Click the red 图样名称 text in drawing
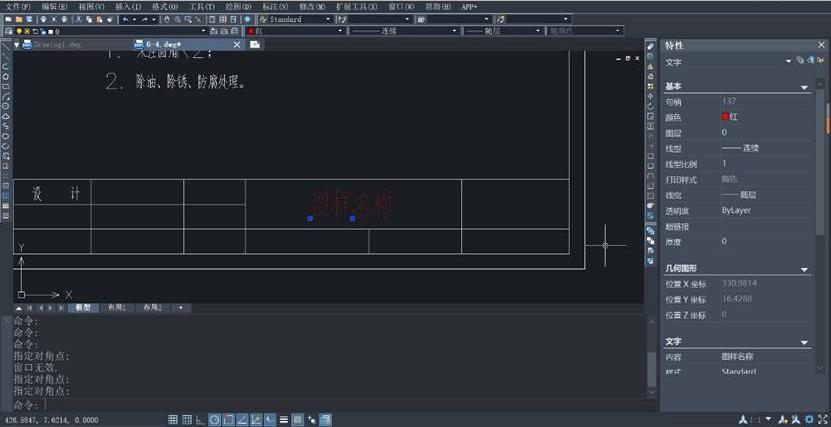The width and height of the screenshot is (831, 427). click(x=352, y=203)
